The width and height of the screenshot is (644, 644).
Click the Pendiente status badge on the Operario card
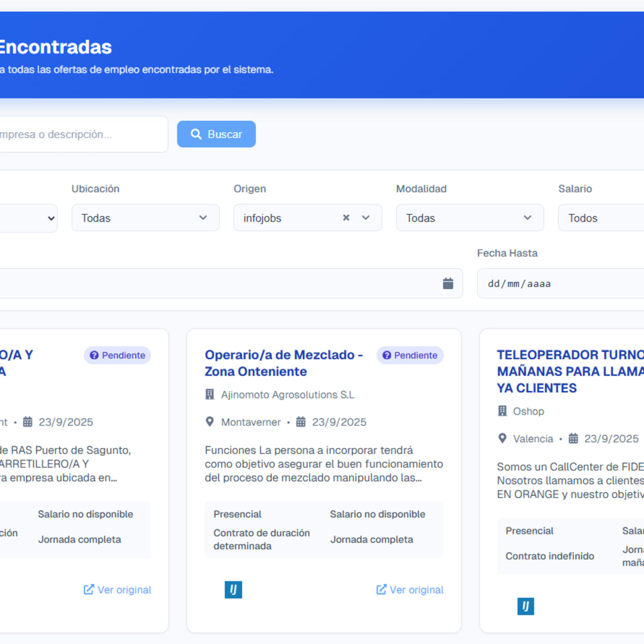[409, 355]
